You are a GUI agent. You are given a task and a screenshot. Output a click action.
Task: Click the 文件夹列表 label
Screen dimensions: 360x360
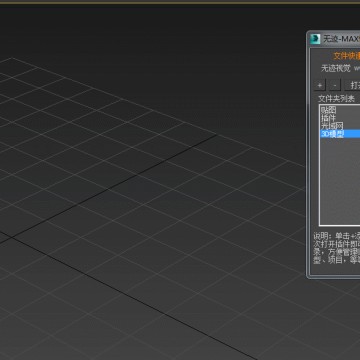[336, 99]
